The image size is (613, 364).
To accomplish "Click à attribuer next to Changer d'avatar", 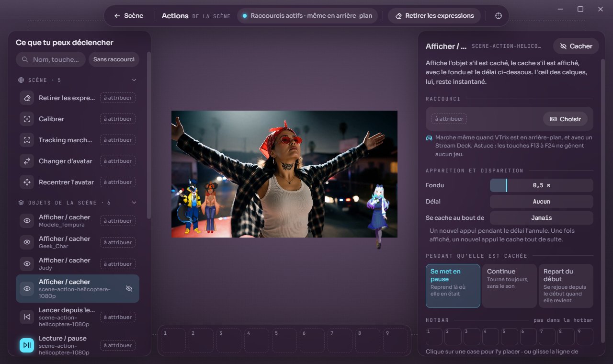I will click(x=118, y=161).
